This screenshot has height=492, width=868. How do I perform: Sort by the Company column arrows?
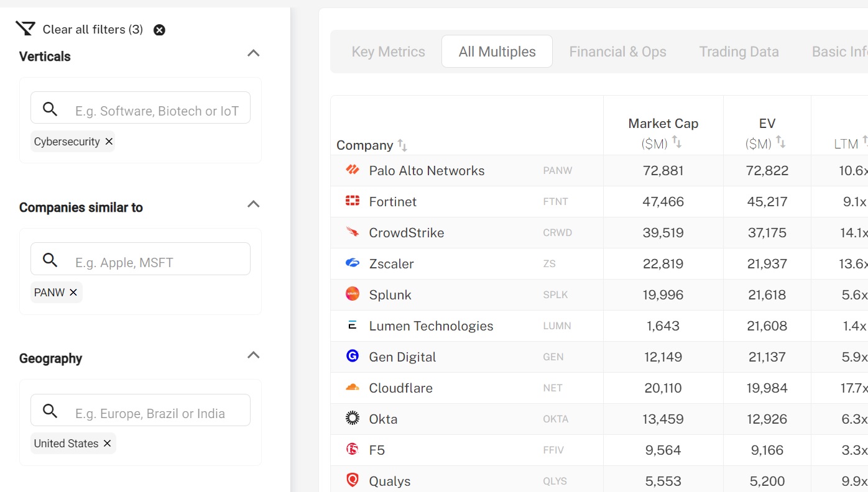pyautogui.click(x=402, y=145)
